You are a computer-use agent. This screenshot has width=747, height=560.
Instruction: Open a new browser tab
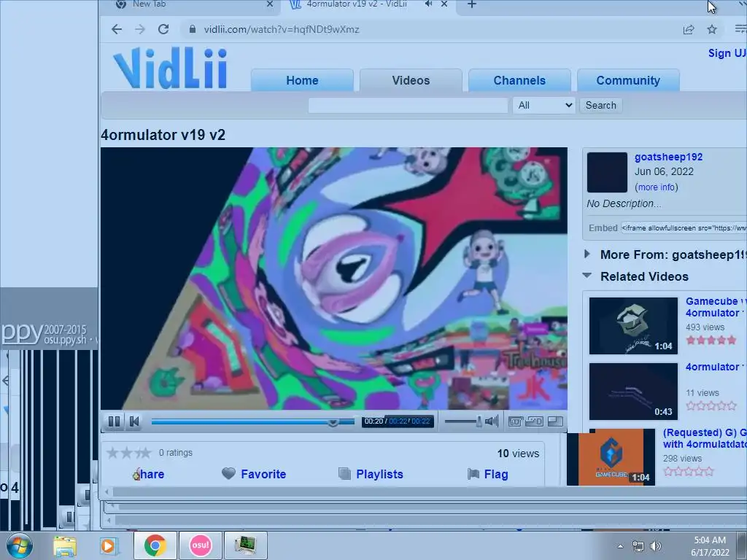coord(472,4)
